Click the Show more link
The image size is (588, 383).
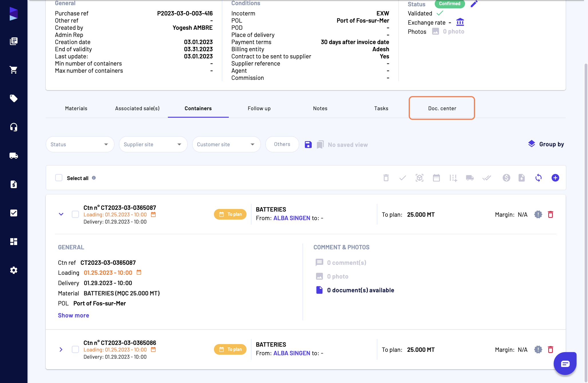[x=73, y=315]
